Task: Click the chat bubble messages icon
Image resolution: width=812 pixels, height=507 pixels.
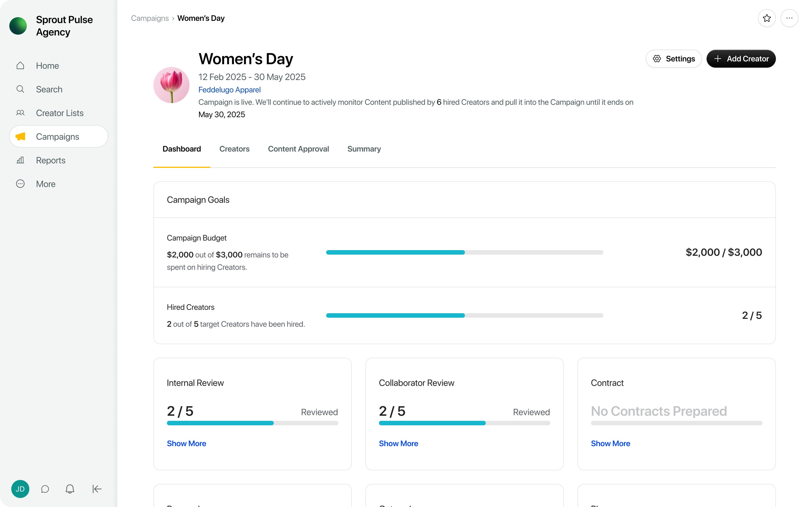Action: [45, 489]
